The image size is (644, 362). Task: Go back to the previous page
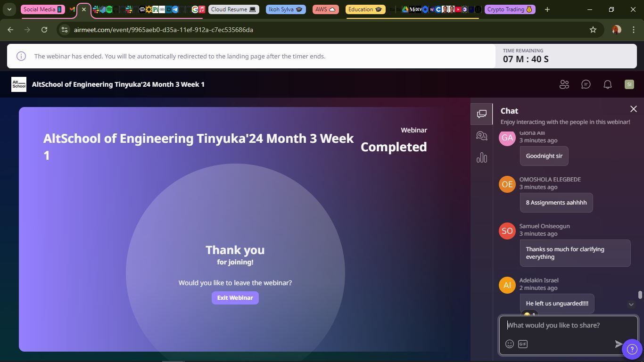10,30
